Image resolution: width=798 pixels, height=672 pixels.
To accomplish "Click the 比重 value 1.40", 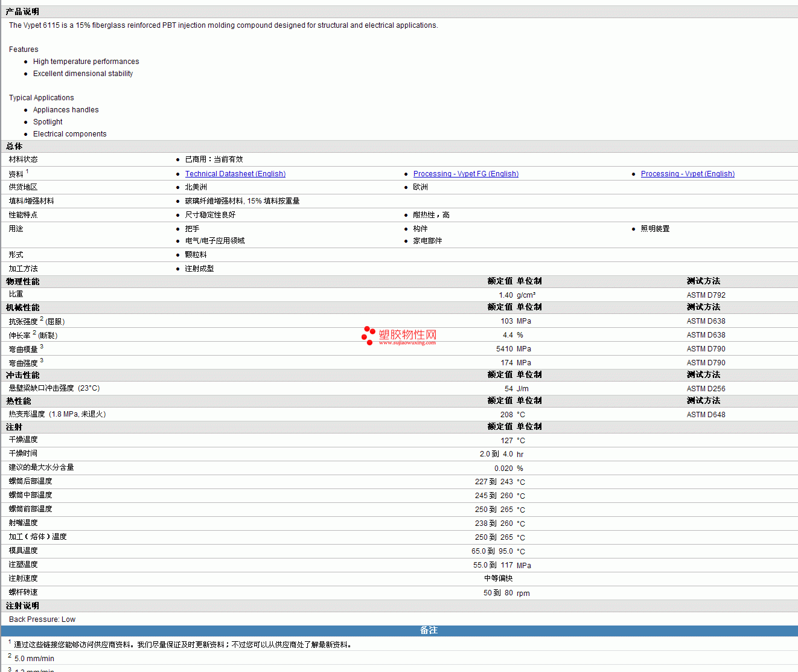I will click(506, 295).
